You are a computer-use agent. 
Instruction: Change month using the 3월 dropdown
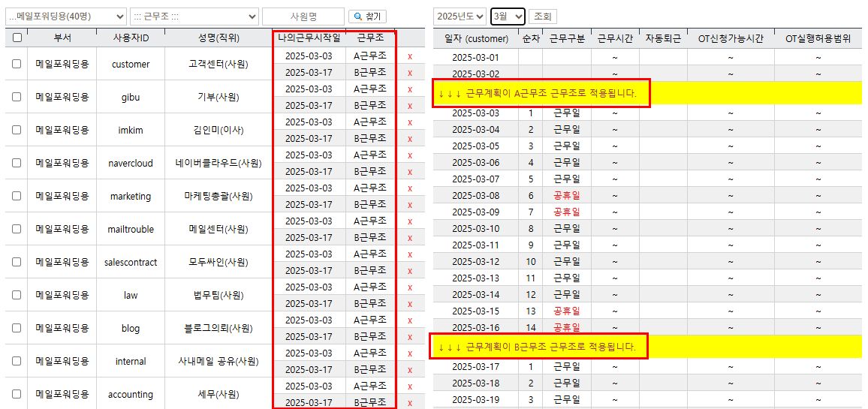click(508, 17)
